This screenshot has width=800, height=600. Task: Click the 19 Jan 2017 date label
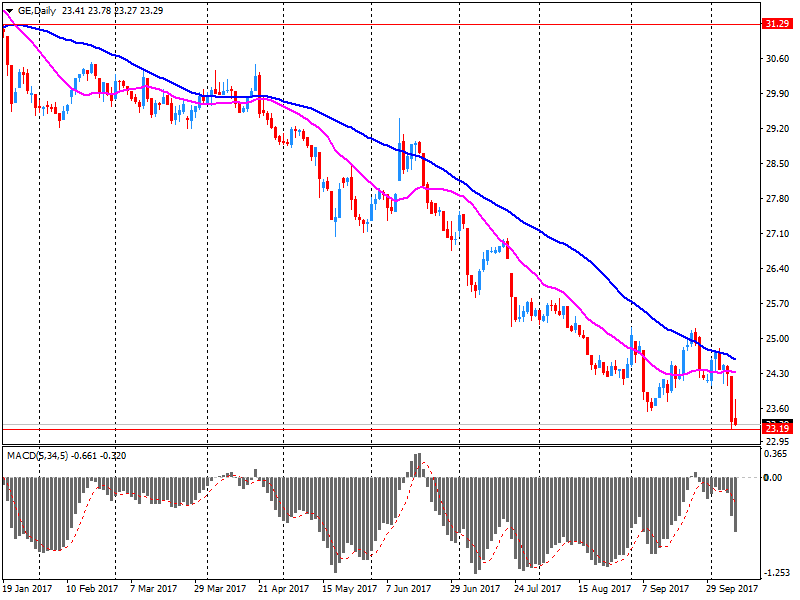[28, 589]
